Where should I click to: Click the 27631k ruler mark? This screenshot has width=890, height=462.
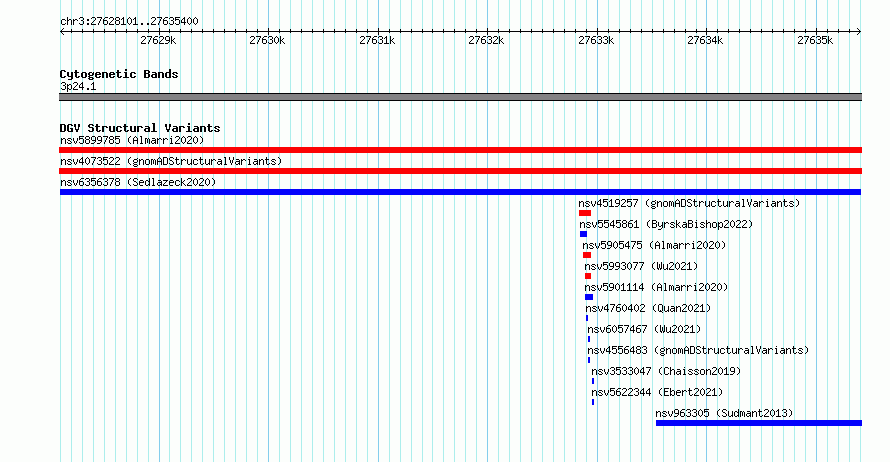pos(377,40)
